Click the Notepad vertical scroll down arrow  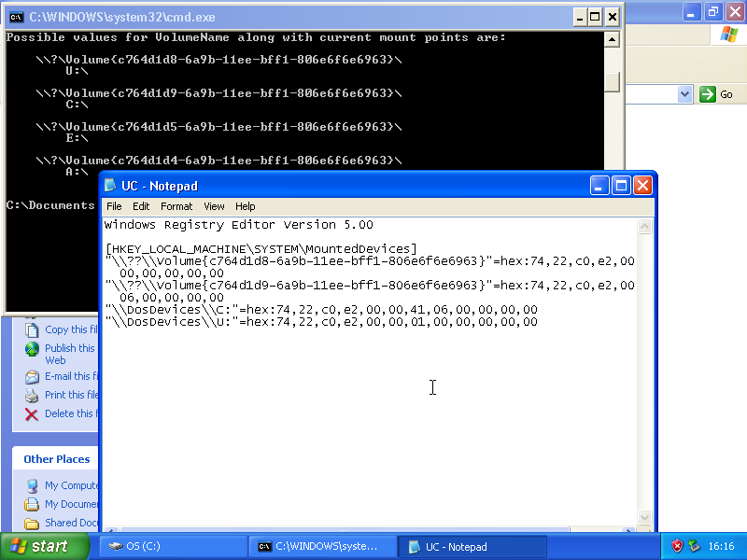[644, 518]
